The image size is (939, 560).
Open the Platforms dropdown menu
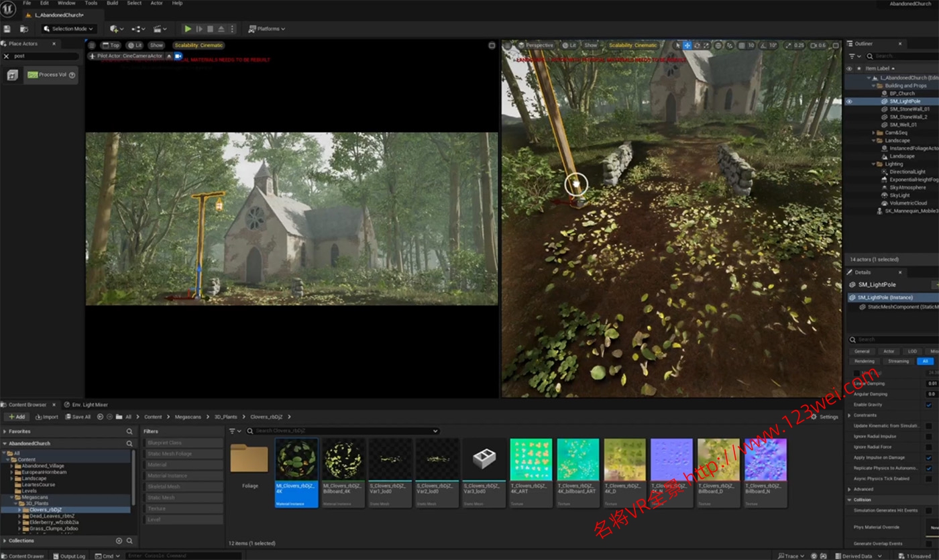267,29
